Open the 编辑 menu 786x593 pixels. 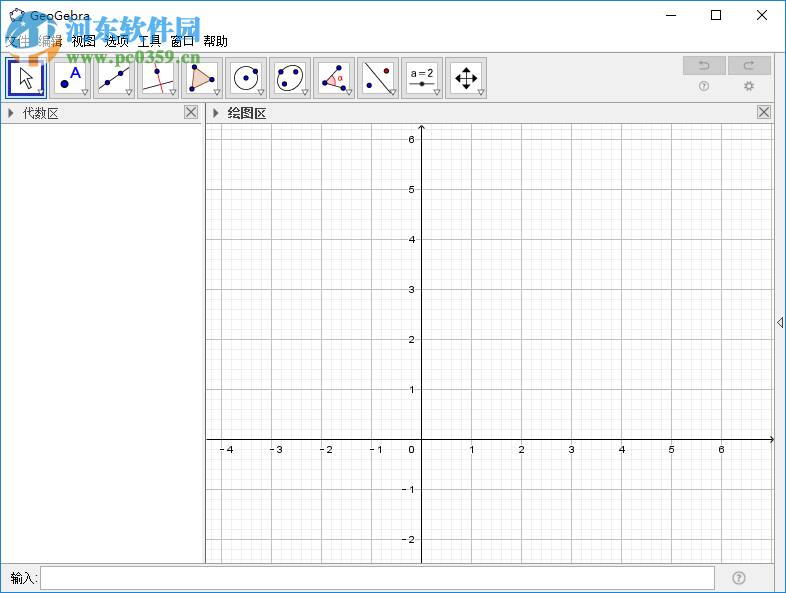(51, 41)
